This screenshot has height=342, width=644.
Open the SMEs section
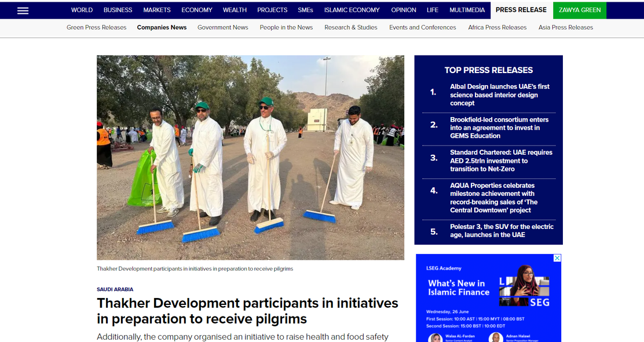click(306, 10)
